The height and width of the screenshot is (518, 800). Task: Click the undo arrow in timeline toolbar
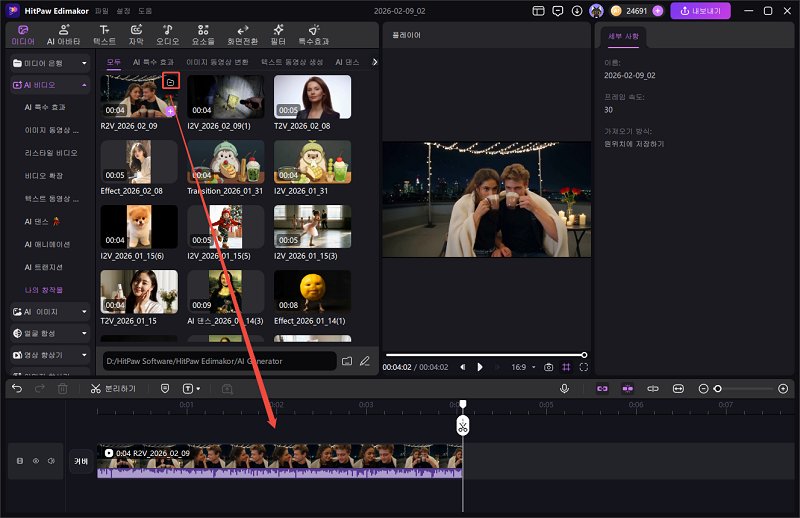pos(17,388)
